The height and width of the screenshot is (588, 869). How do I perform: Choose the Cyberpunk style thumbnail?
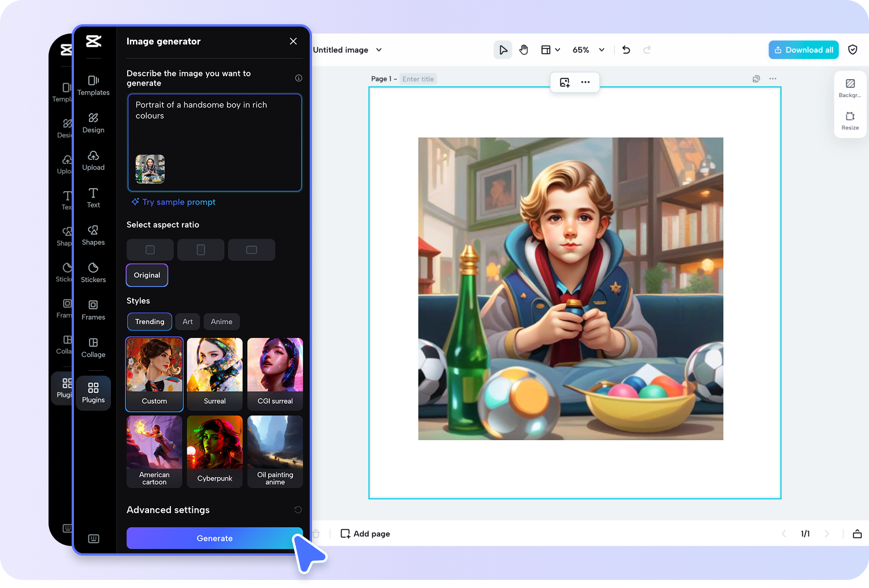click(215, 452)
